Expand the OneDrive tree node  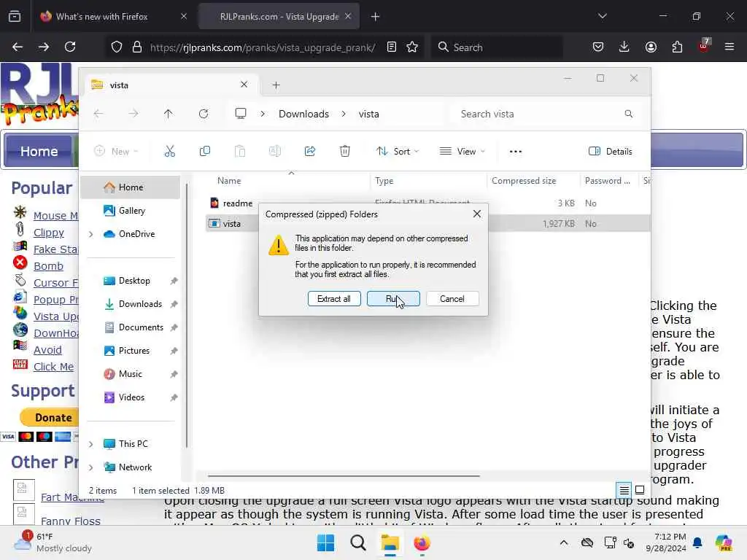91,234
